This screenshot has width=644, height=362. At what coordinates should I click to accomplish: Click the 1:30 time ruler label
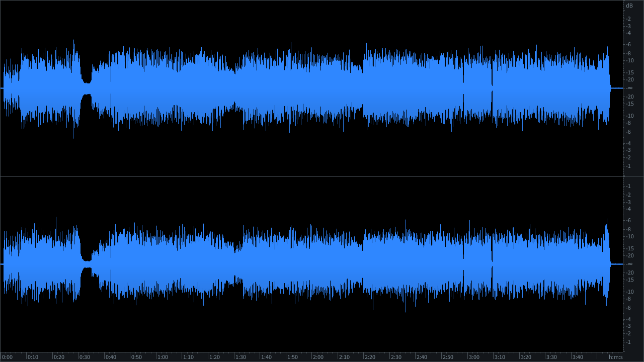[240, 357]
